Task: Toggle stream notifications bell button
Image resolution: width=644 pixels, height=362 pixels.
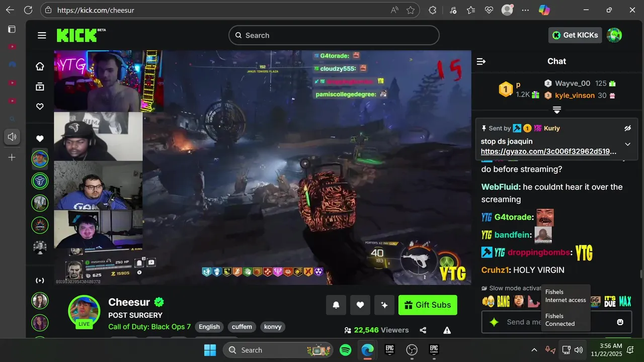Action: [x=336, y=305]
